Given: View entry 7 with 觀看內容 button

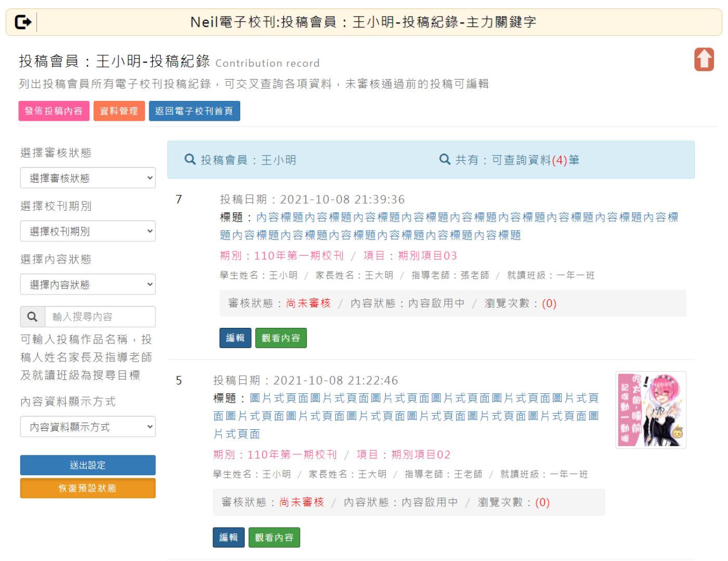Looking at the screenshot, I should (x=281, y=338).
